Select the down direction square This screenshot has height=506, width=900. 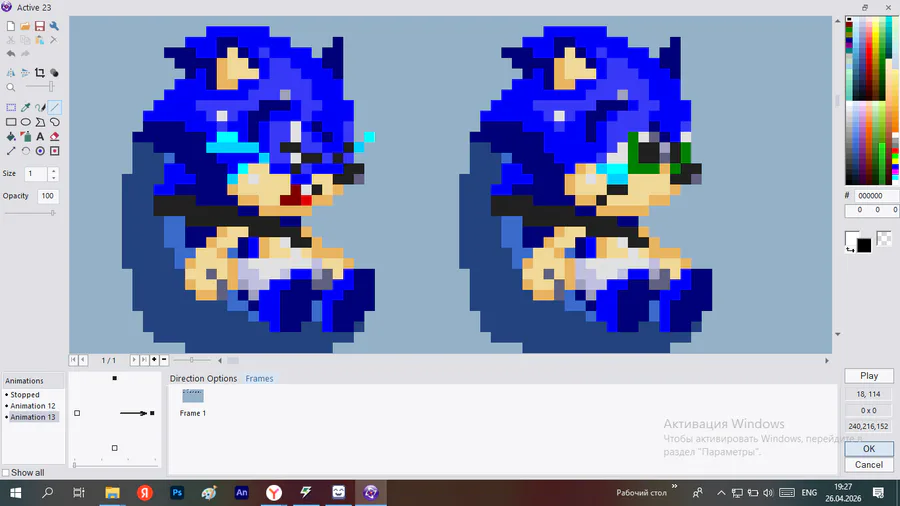coord(115,448)
